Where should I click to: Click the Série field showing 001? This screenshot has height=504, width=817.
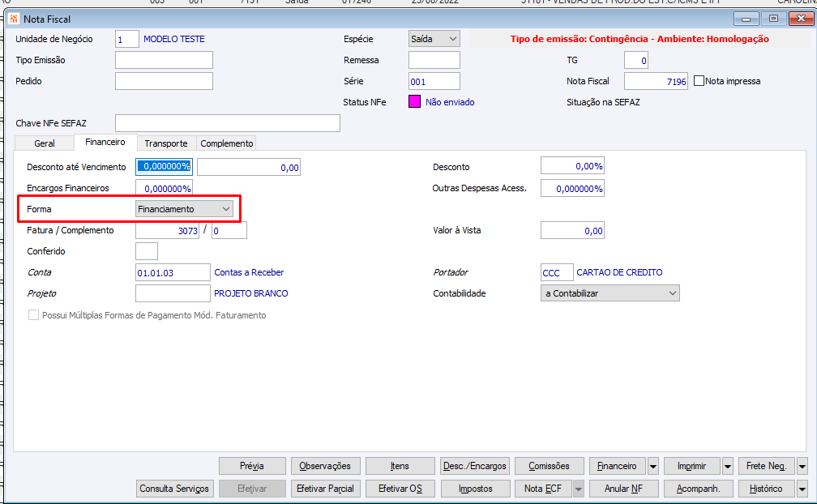click(434, 81)
